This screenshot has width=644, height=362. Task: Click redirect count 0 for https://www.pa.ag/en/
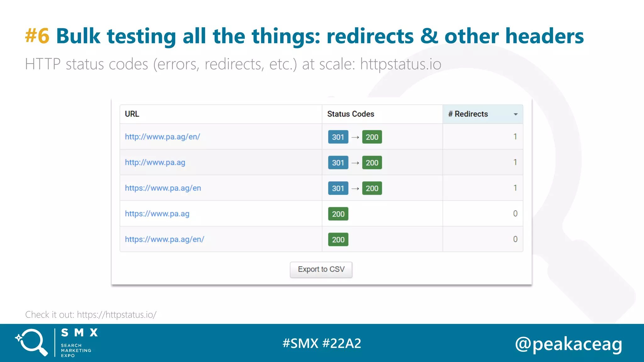(x=515, y=239)
